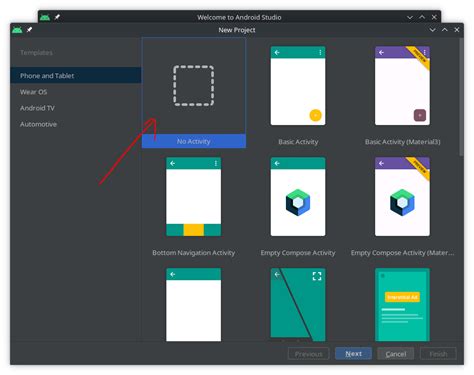Pick the Empty Compose Activity (Material3) thumbnail
The height and width of the screenshot is (375, 474).
point(402,197)
